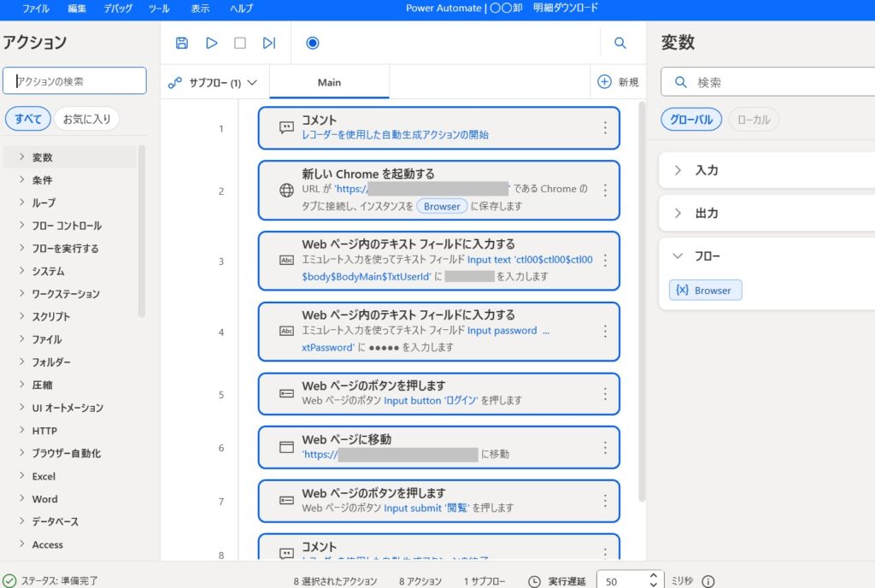Select the Main subflow tab
The width and height of the screenshot is (875, 588).
point(329,83)
